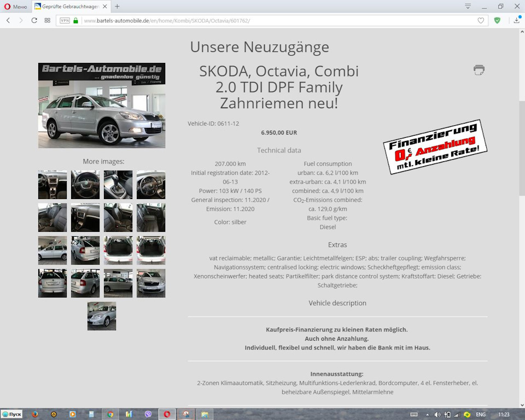525x420 pixels.
Task: Open Firefox from the taskbar
Action: click(34, 415)
